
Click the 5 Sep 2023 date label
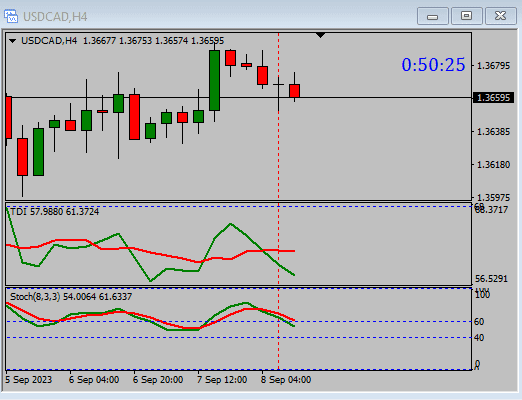[x=29, y=380]
